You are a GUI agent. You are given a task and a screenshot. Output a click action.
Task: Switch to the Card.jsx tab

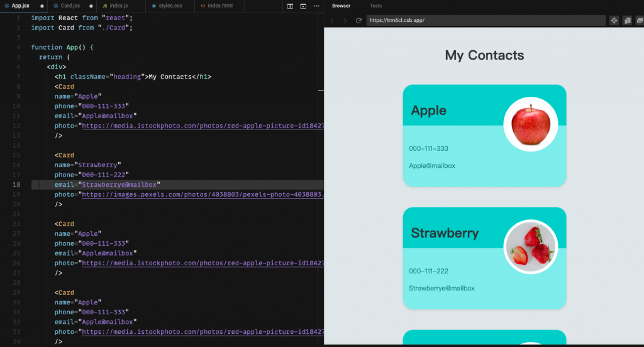(70, 6)
